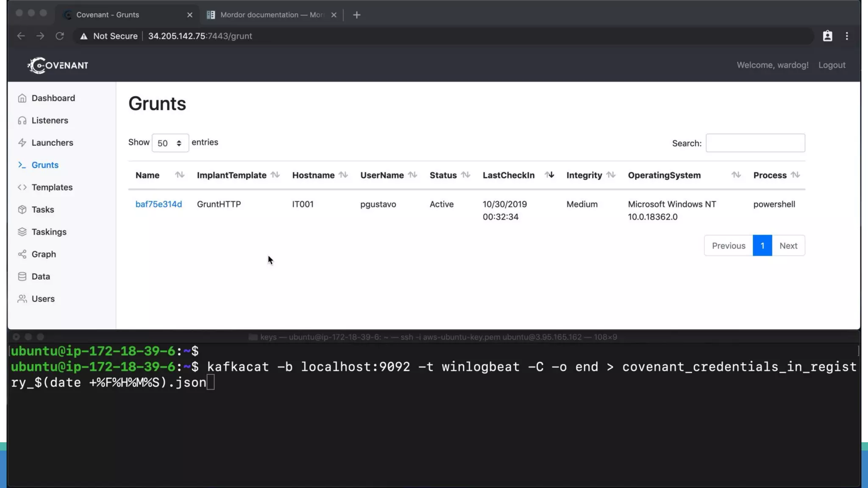
Task: Click the Microsoft Windows NT 10.0.18362.0 cell
Action: (x=672, y=211)
